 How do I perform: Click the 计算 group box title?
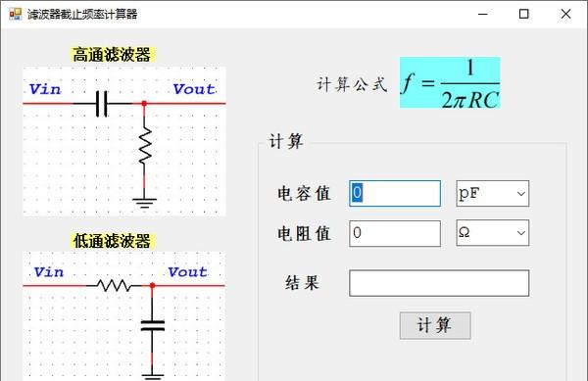click(x=286, y=142)
